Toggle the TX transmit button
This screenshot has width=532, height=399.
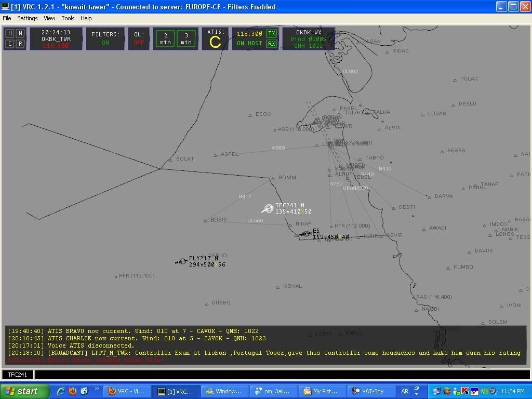tap(271, 34)
